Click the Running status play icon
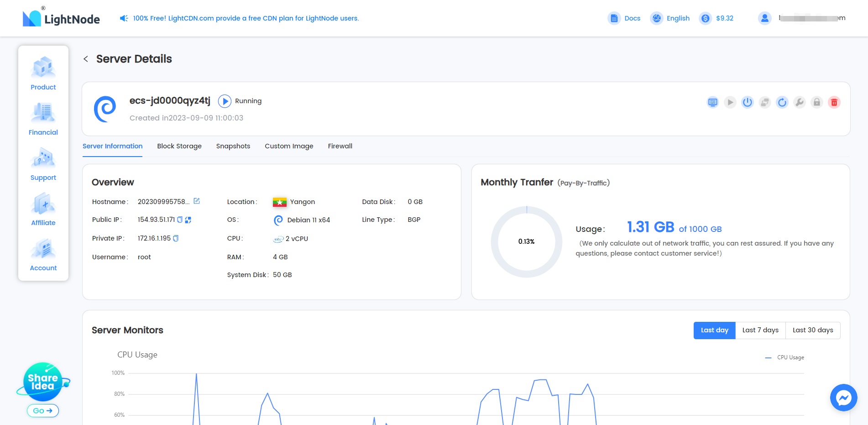This screenshot has height=425, width=868. [225, 101]
